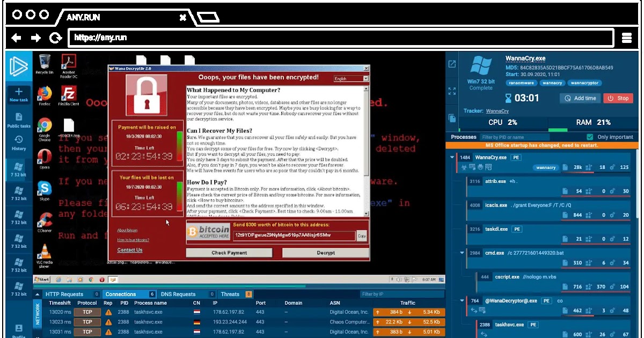Click the WannaCry.exe task title

(x=525, y=58)
